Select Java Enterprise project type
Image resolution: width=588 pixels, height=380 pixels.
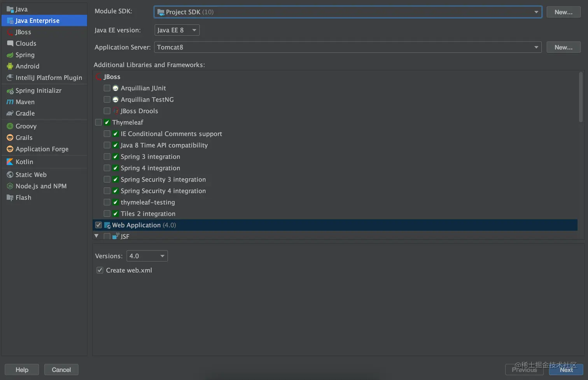click(x=44, y=21)
